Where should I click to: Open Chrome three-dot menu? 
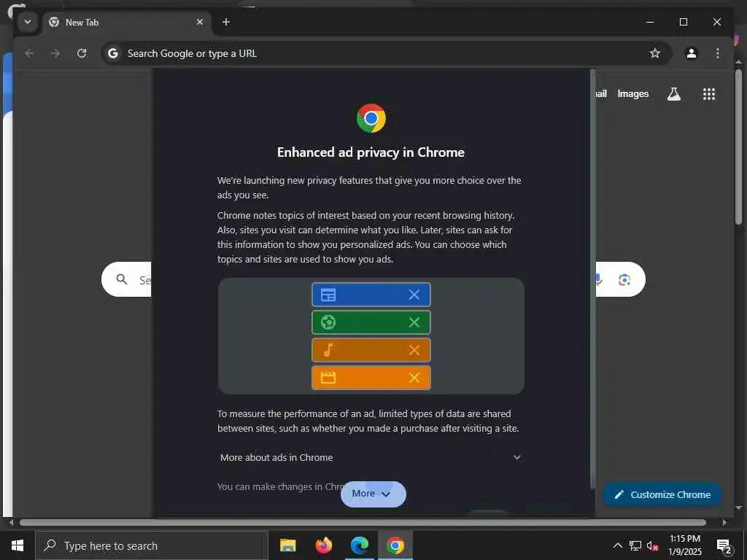718,53
